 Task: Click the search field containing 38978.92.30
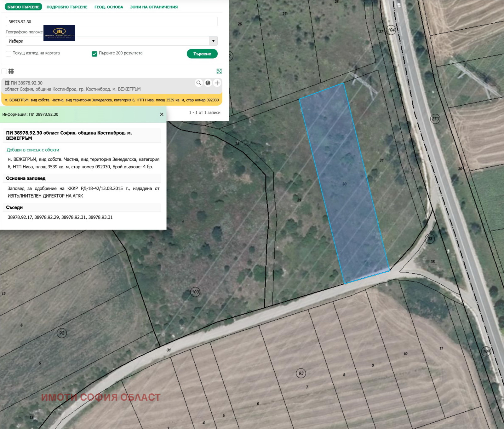click(112, 22)
